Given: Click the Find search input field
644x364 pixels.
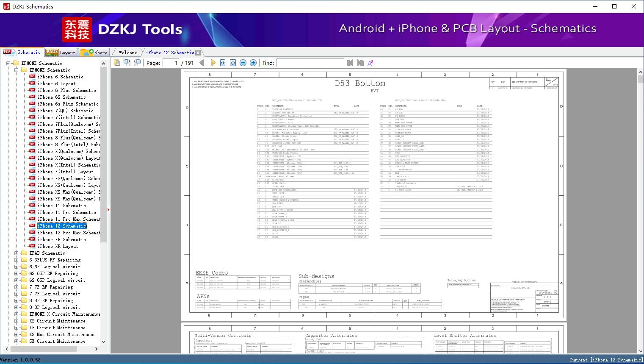Looking at the screenshot, I should pyautogui.click(x=310, y=63).
